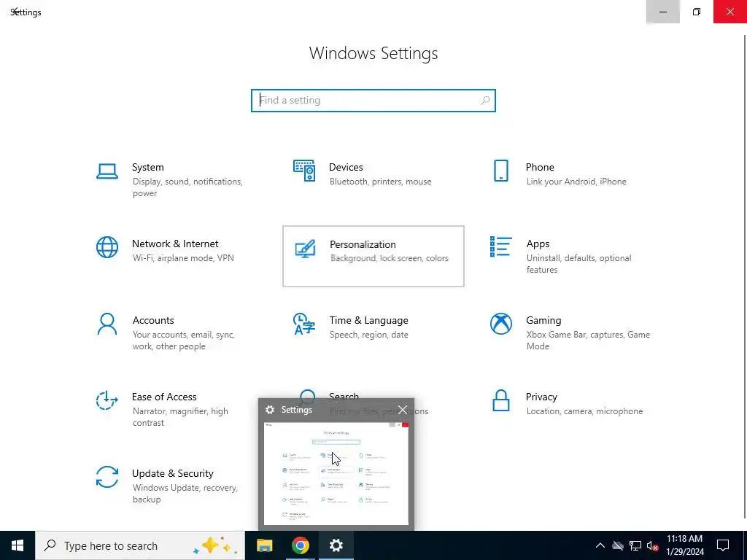The image size is (747, 560).
Task: Click the Find a setting search box
Action: click(373, 101)
